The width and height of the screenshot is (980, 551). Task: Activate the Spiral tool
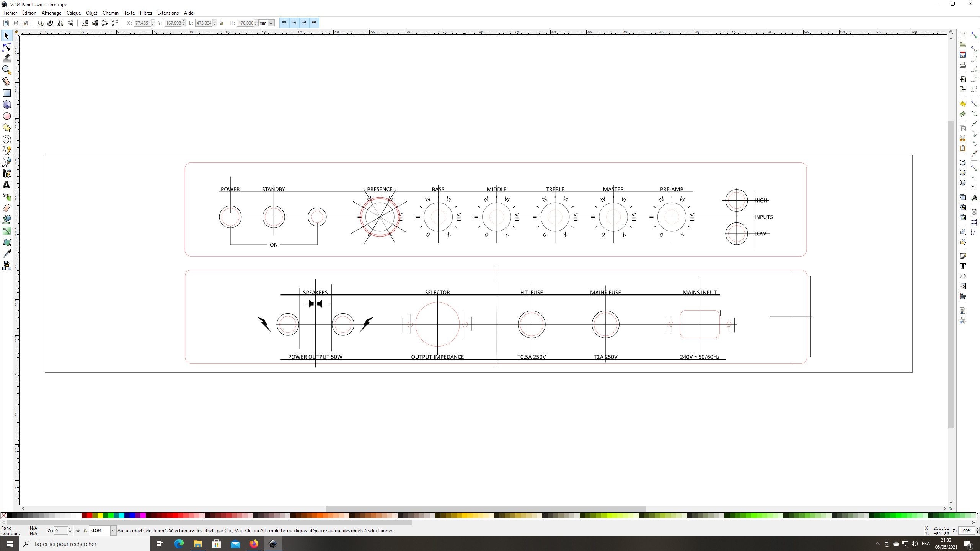click(x=7, y=139)
